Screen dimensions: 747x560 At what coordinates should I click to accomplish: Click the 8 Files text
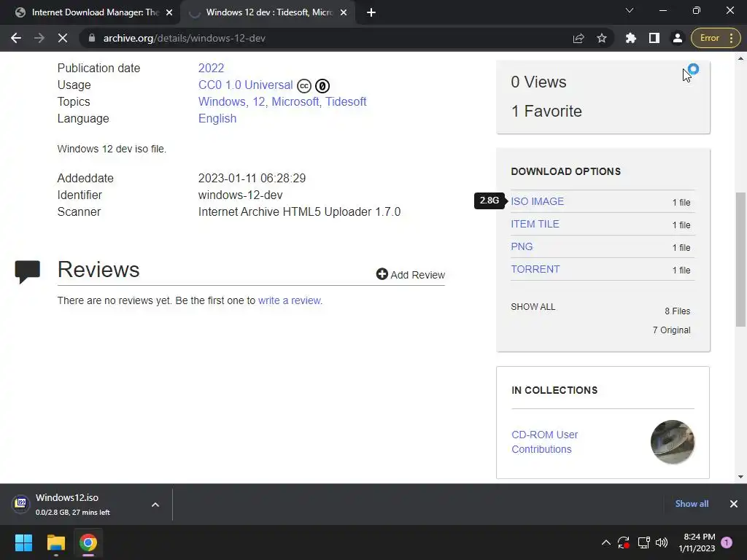pos(678,311)
